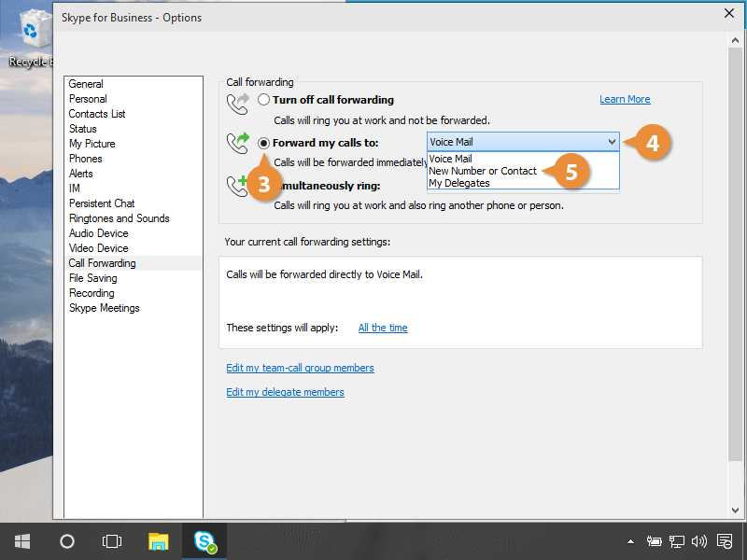Open Skype for Business taskbar icon
This screenshot has height=560, width=747.
point(204,540)
